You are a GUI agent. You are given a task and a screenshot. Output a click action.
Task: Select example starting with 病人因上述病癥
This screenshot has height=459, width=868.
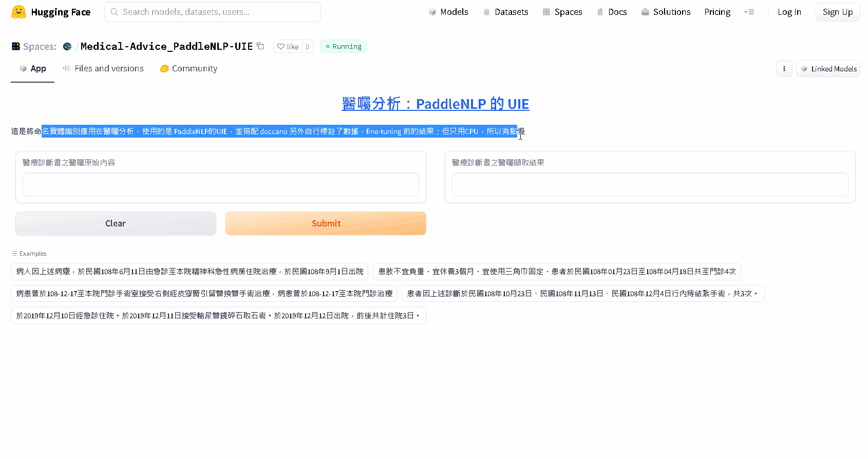(x=190, y=272)
